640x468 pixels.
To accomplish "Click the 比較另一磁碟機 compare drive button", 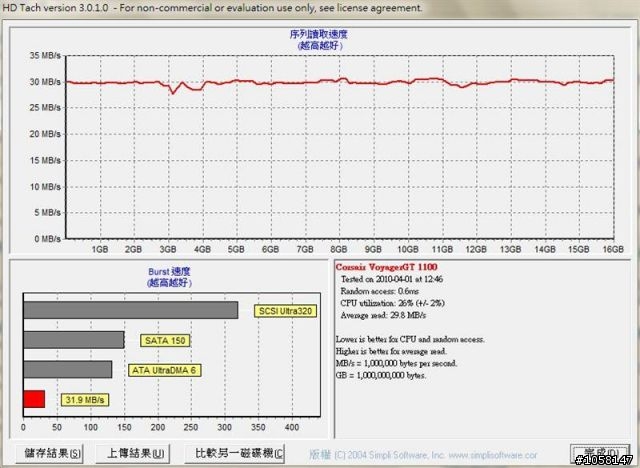I will 235,453.
